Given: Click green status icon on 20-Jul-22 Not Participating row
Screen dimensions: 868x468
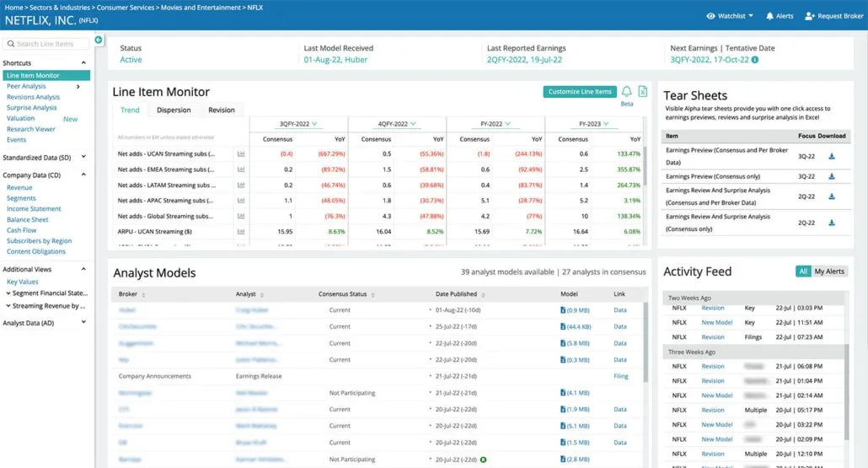Looking at the screenshot, I should pyautogui.click(x=483, y=460).
